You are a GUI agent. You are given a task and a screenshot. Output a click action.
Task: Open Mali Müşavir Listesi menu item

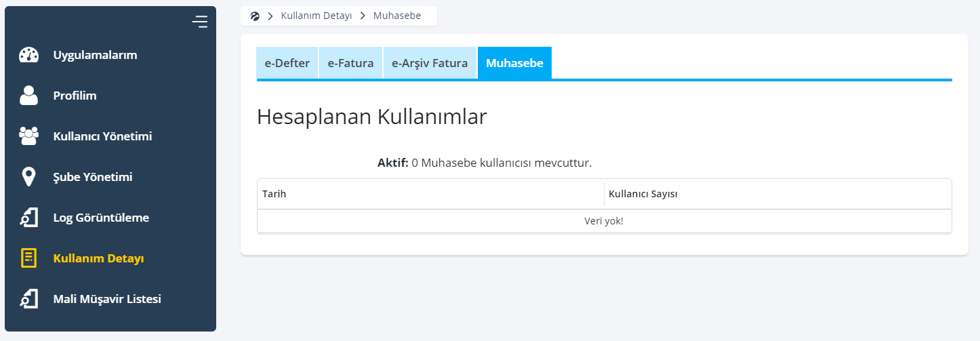pos(107,299)
